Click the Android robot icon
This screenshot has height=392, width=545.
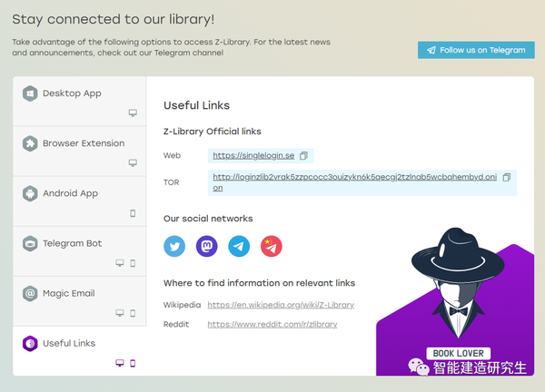coord(30,193)
